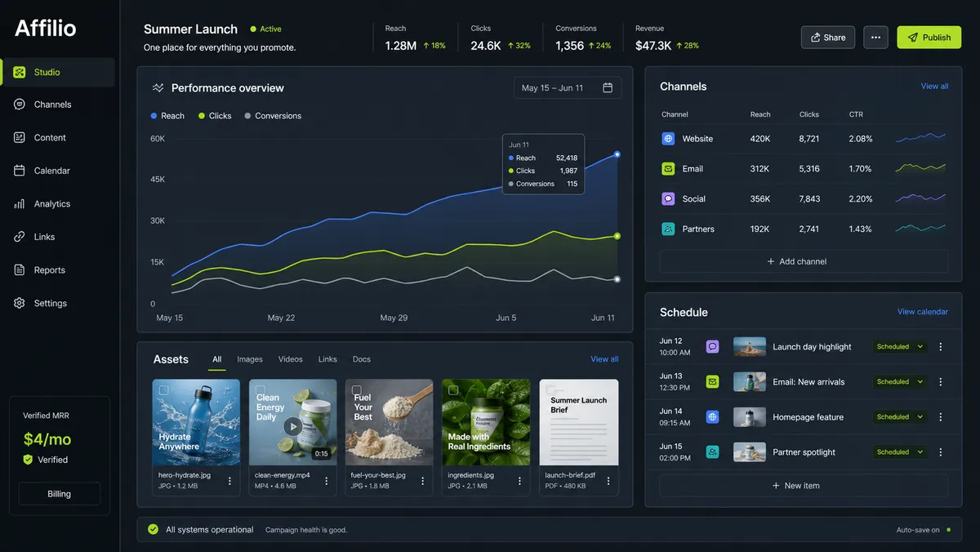Expand Scheduled dropdown for Launch day highlight
This screenshot has height=552, width=980.
(x=900, y=347)
